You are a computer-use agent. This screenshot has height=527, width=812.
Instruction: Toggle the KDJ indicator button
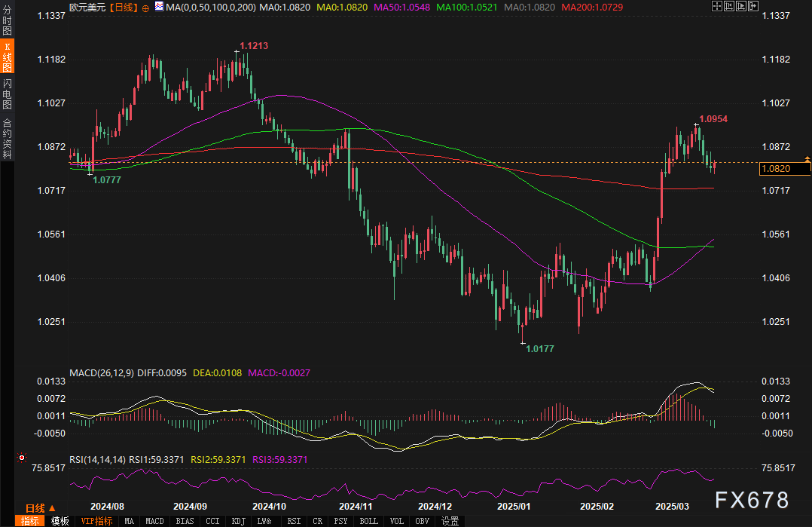(x=238, y=521)
